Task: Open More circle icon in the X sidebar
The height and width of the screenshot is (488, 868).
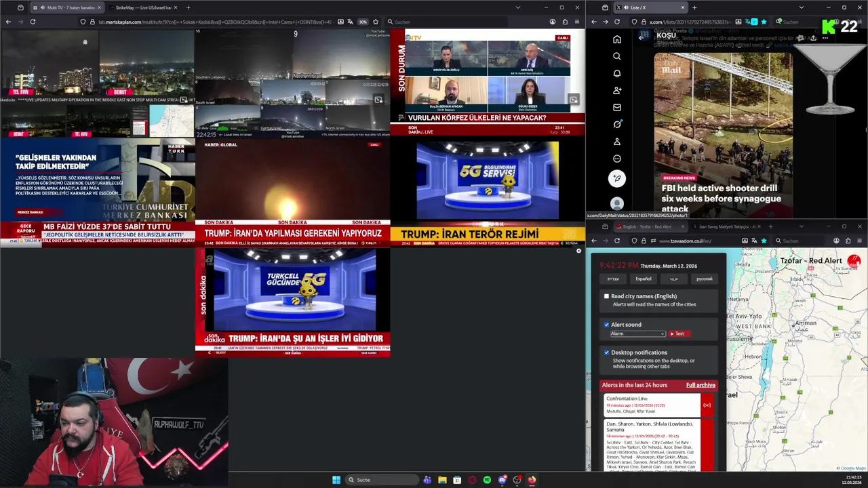Action: 616,159
